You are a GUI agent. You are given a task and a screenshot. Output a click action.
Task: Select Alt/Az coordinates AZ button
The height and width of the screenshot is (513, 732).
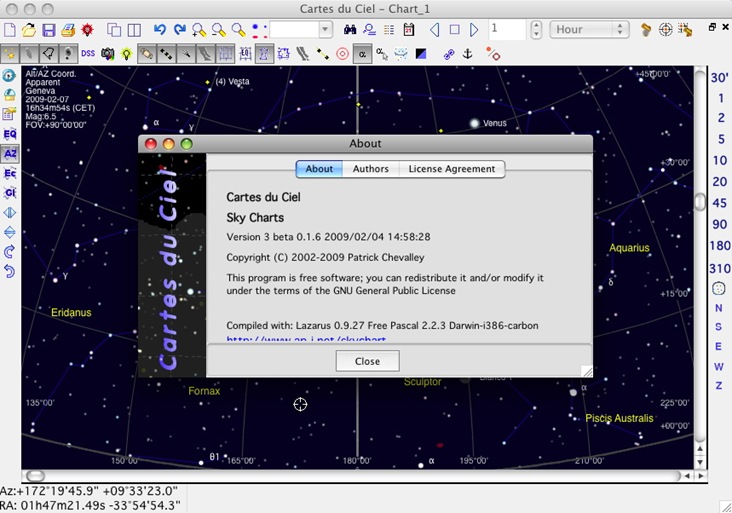[10, 154]
